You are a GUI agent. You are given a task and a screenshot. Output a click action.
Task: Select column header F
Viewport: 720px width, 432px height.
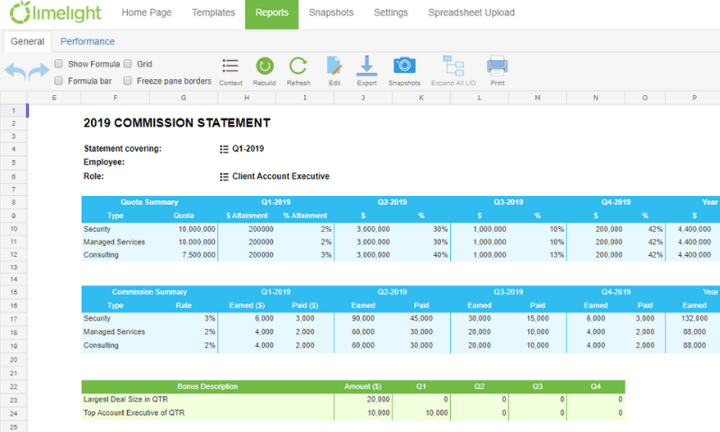point(115,98)
